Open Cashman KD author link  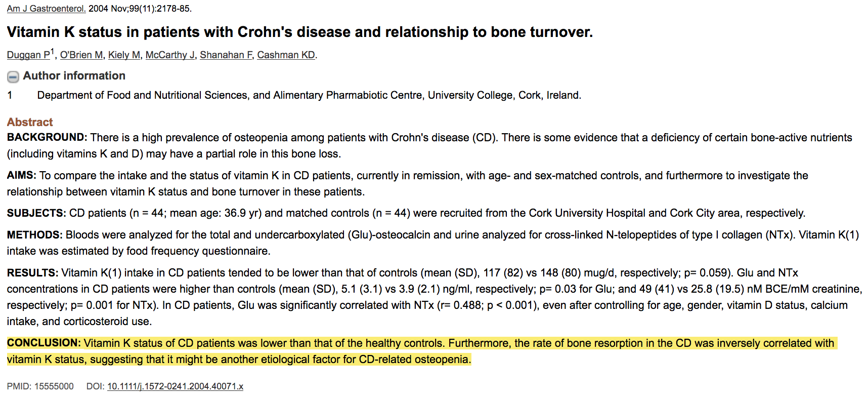[x=286, y=55]
